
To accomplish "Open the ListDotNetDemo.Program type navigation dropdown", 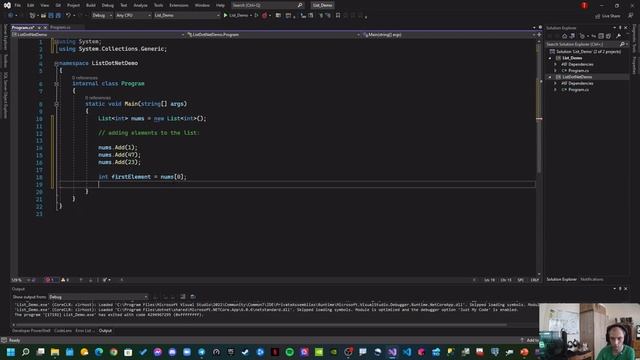I will pos(273,35).
